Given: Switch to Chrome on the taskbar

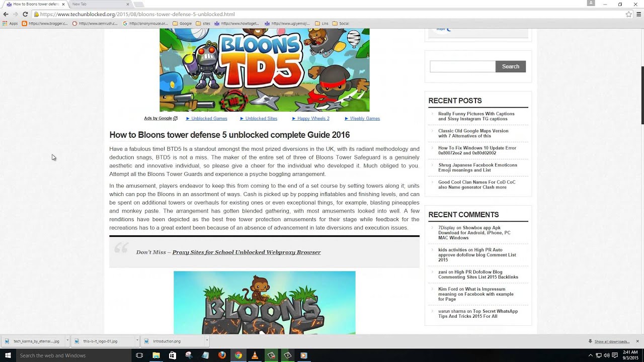Looking at the screenshot, I should click(x=238, y=355).
